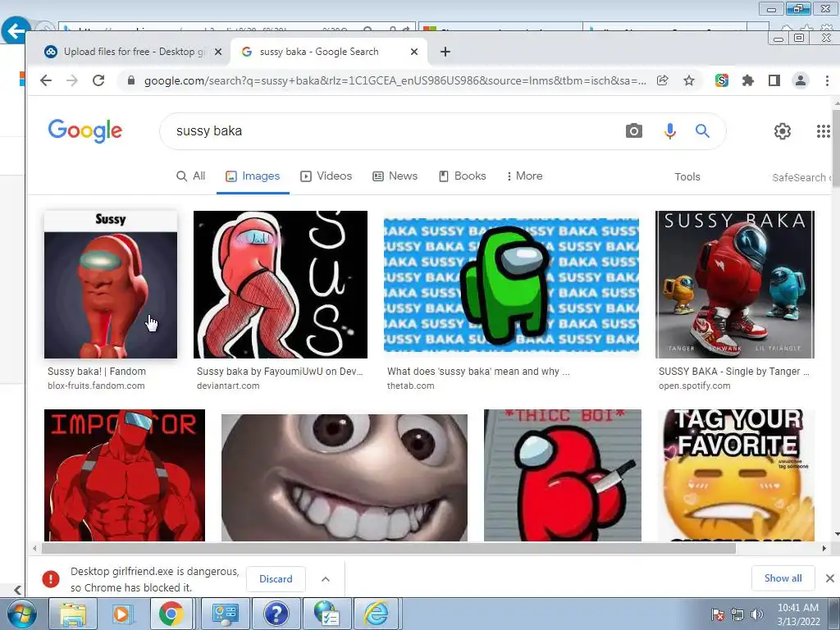Click the horizontal scrollbar thumb

pos(389,548)
